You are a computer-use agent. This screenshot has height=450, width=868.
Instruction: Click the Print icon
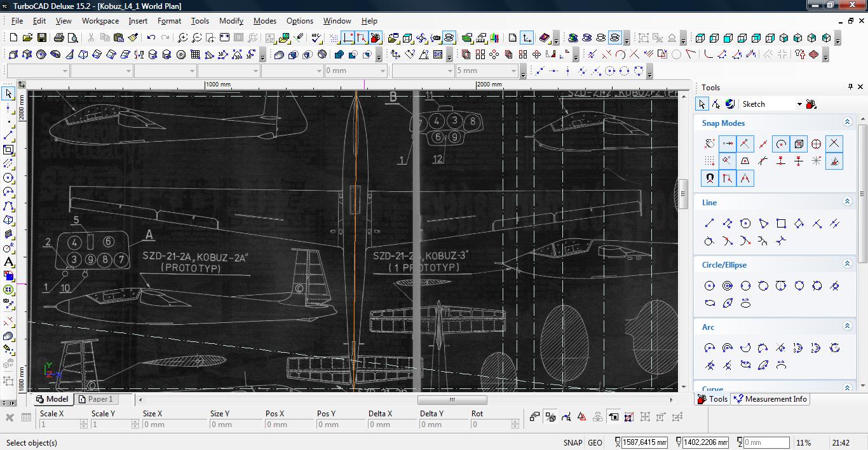tap(60, 38)
